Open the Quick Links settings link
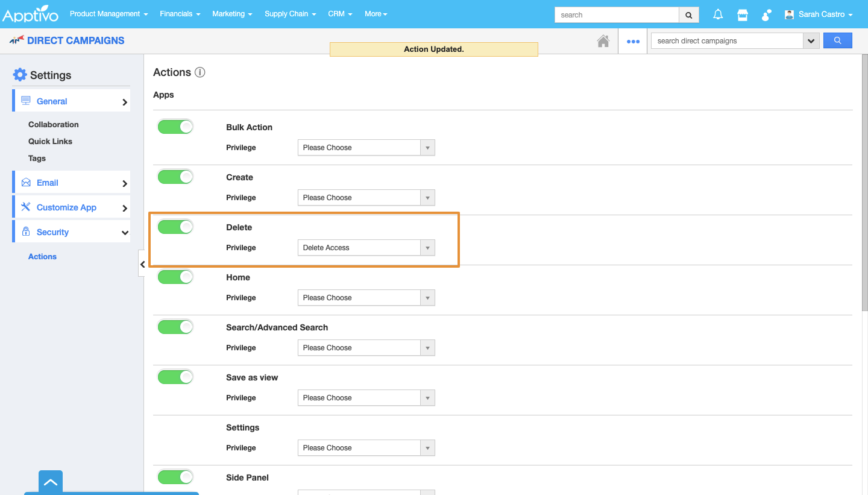 tap(50, 141)
